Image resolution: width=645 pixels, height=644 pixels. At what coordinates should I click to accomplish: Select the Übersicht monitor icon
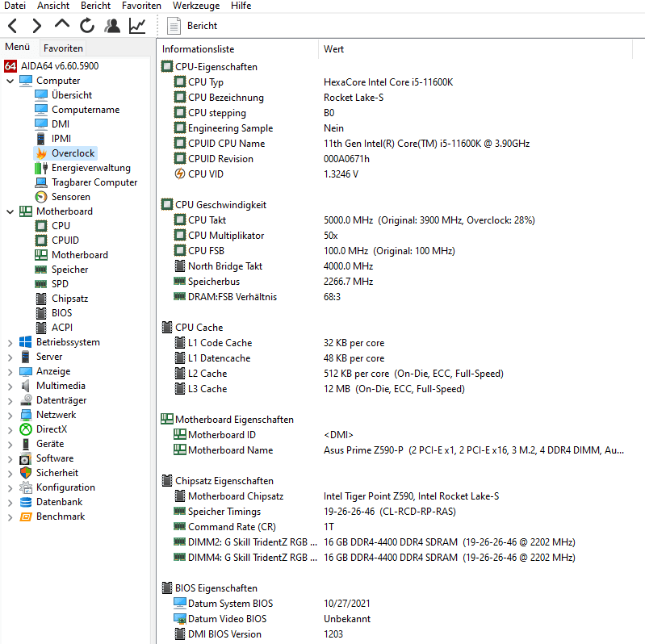point(41,95)
